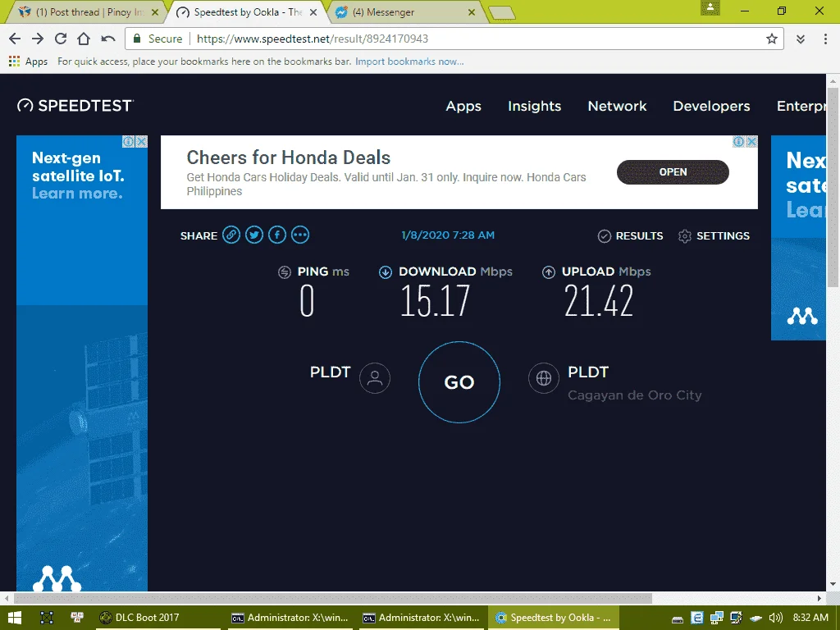
Task: Open speedtest SETTINGS
Action: (714, 235)
